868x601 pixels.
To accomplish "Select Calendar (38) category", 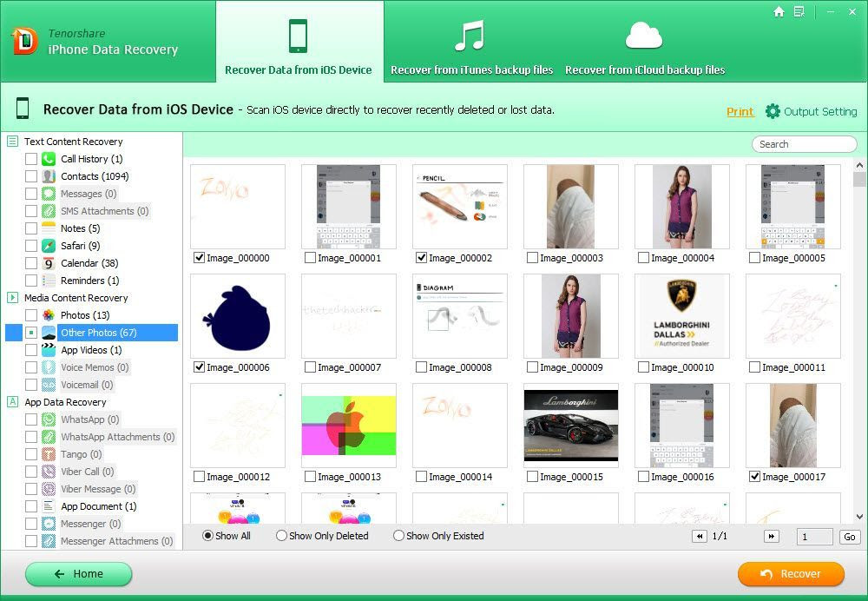I will pos(89,263).
